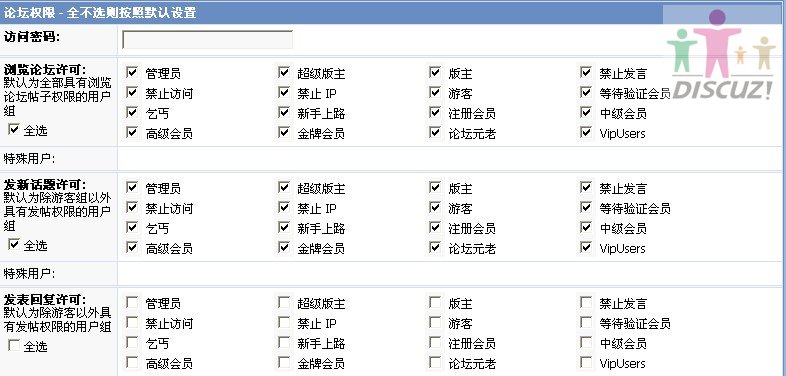Uncheck 乞丐 under 浏览论坛许可
This screenshot has width=786, height=376.
pos(132,113)
